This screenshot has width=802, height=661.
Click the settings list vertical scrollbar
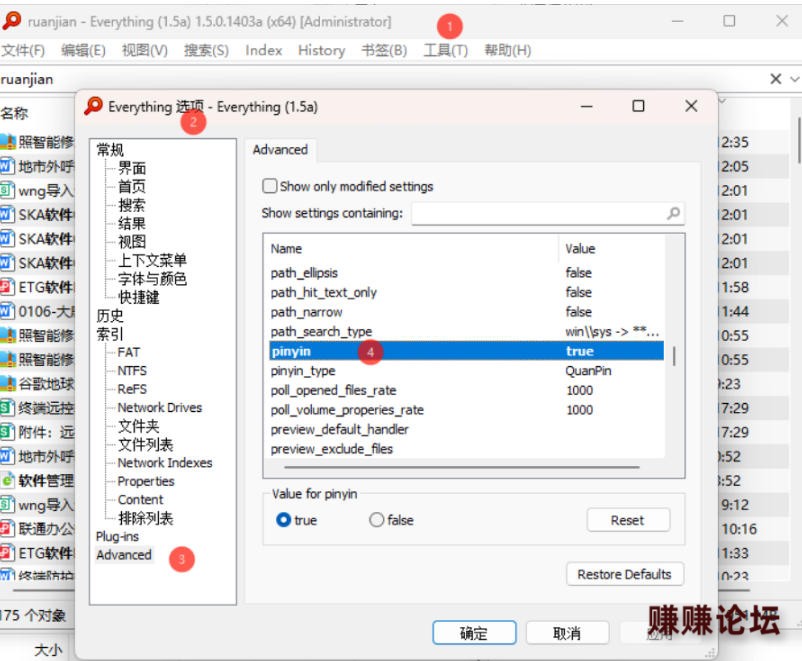674,356
